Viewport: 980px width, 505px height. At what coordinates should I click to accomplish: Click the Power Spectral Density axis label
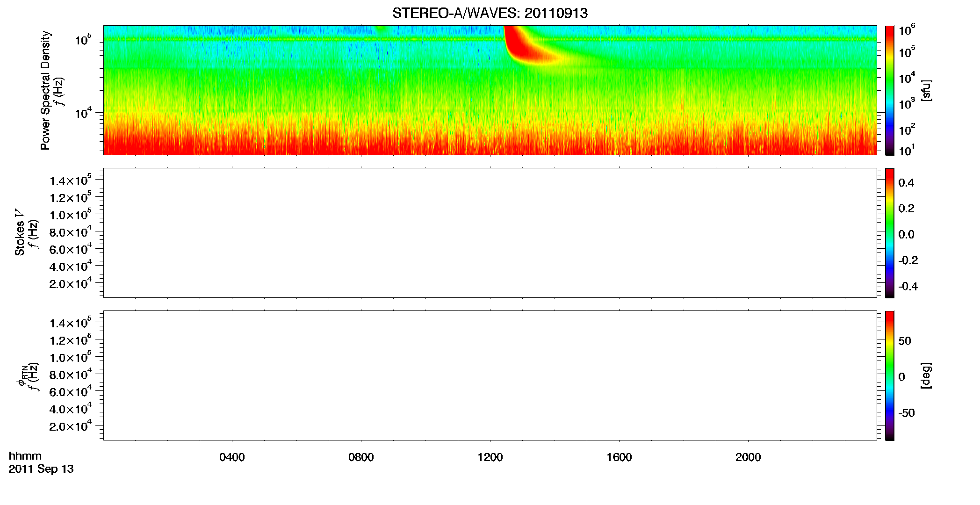(45, 90)
